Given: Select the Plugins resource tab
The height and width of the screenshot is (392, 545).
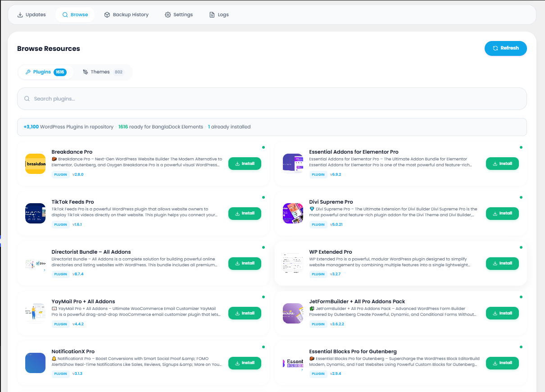Looking at the screenshot, I should [45, 72].
